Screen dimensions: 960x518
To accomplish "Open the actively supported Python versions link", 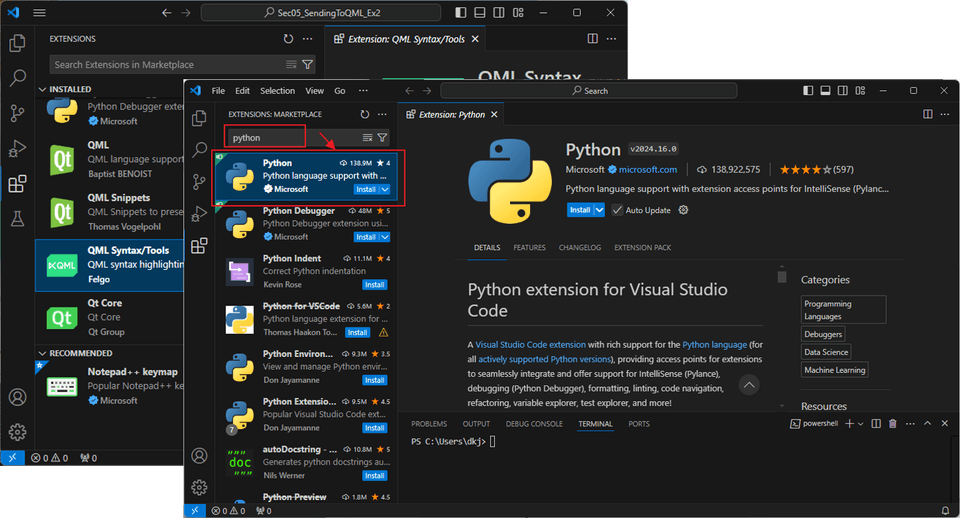I will [x=544, y=359].
